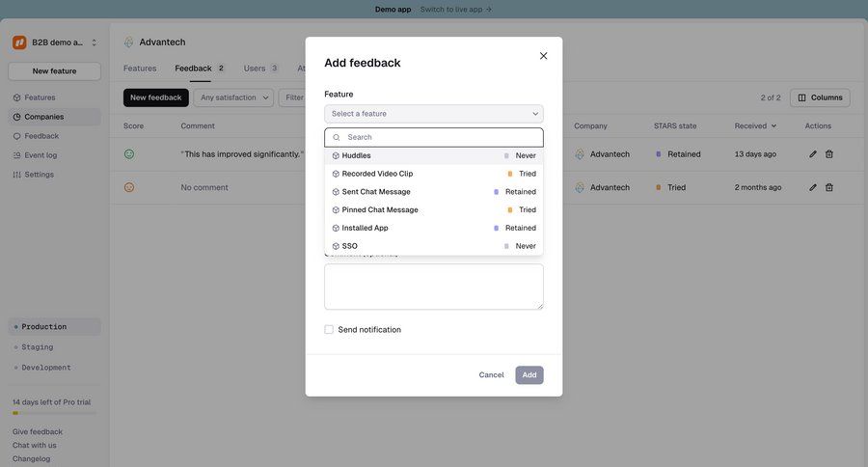Choose Sent Chat Message from feature list
Viewport: 868px width, 467px height.
click(x=376, y=192)
